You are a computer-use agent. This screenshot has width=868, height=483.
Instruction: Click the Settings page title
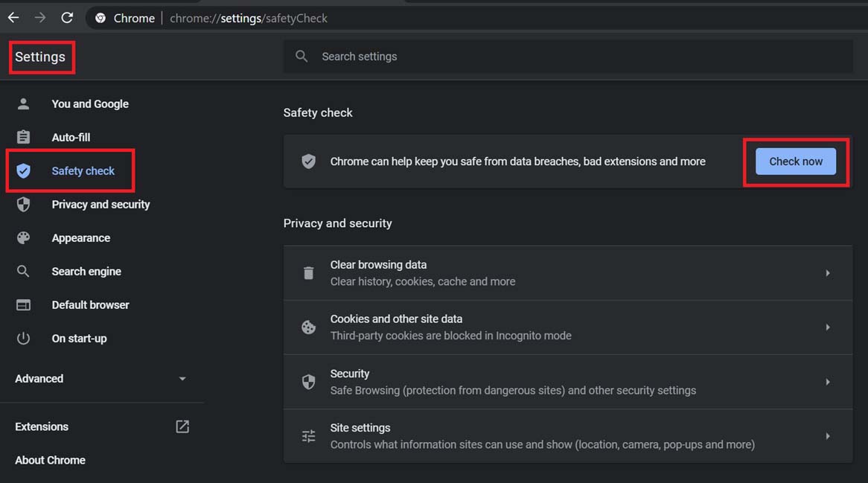(x=40, y=57)
